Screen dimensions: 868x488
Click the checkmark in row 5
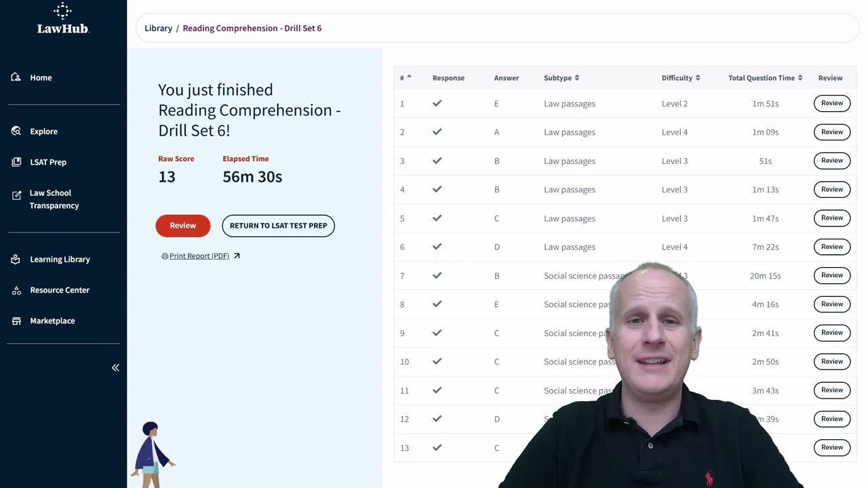point(437,218)
